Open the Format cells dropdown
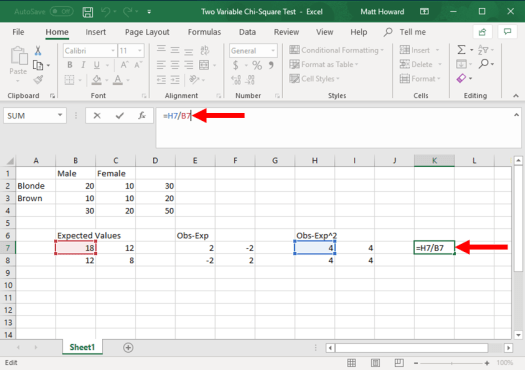 click(x=420, y=79)
